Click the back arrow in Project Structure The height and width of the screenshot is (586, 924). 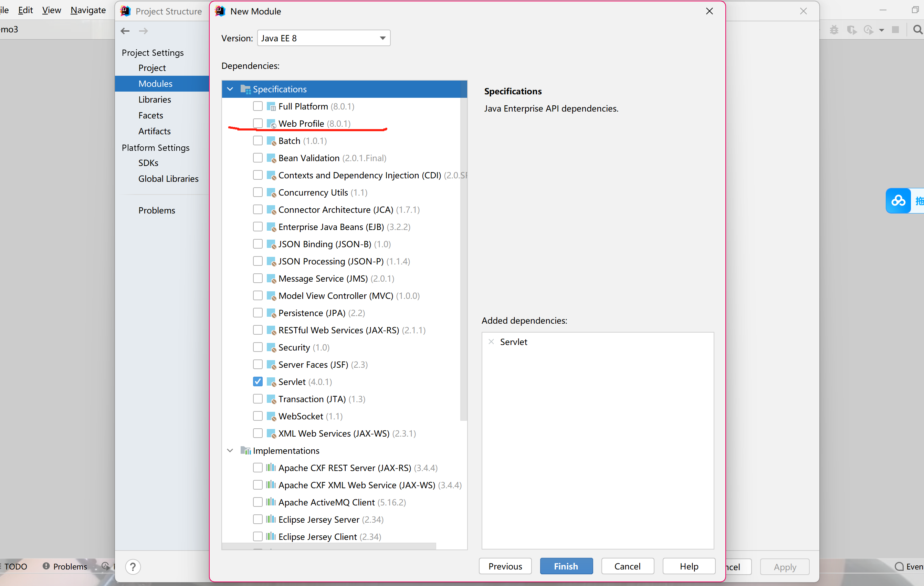click(125, 31)
